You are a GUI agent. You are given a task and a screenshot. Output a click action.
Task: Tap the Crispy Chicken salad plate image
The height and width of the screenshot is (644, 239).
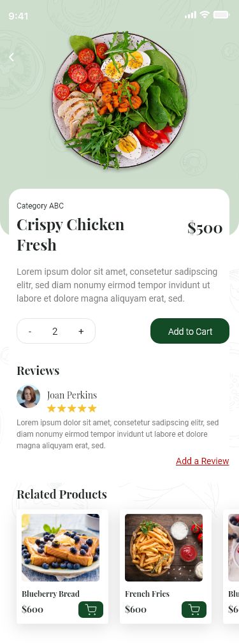(120, 100)
